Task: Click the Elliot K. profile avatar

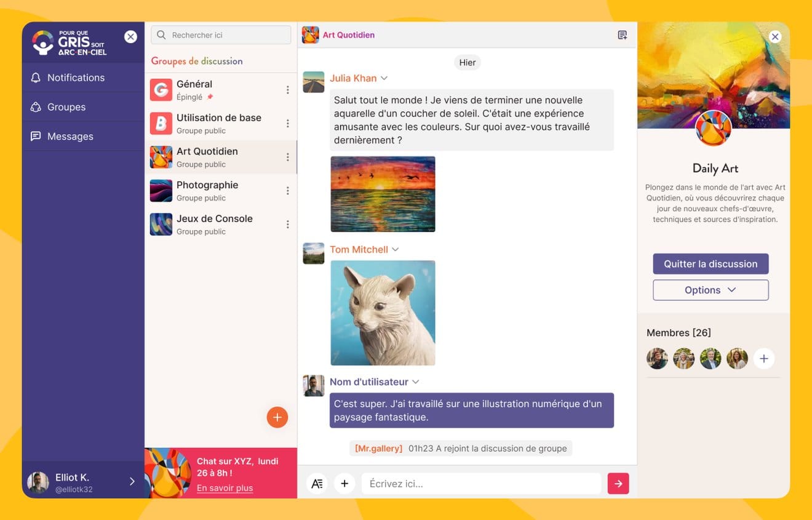Action: [38, 482]
